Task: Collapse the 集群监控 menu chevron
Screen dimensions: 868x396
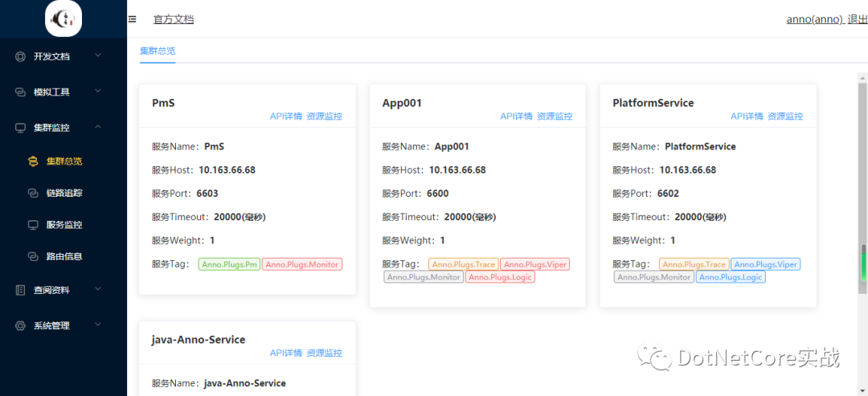Action: 98,127
